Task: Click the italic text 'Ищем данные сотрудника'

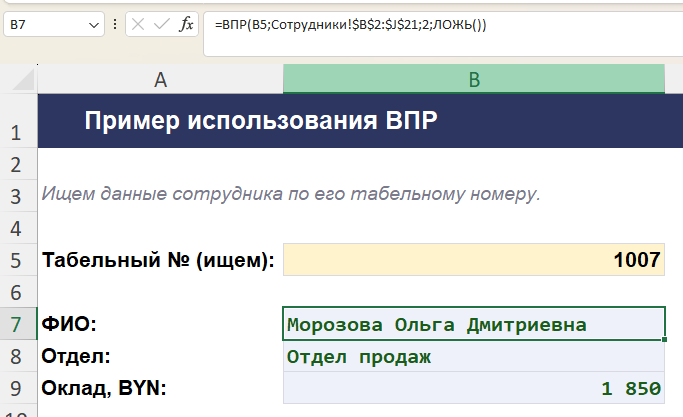Action: pyautogui.click(x=162, y=193)
